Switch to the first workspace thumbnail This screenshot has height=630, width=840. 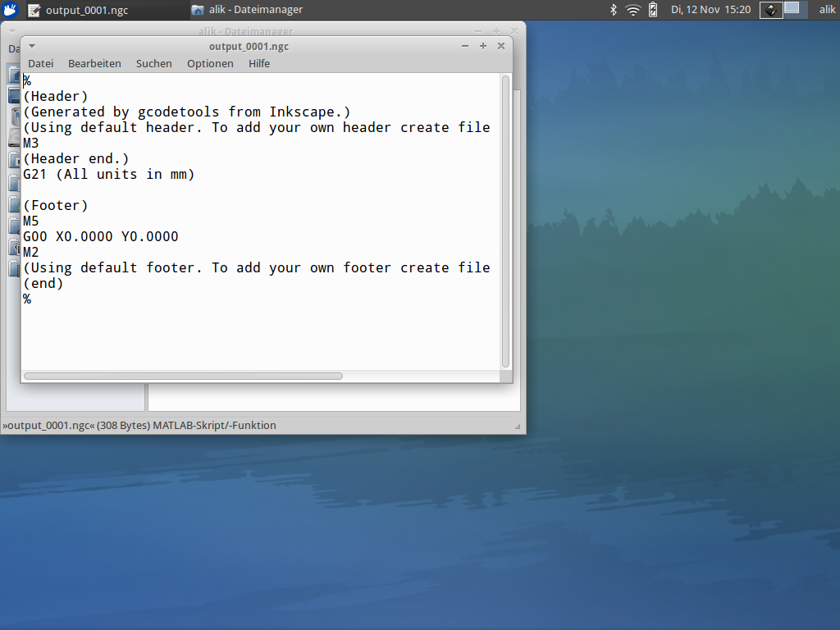(771, 10)
